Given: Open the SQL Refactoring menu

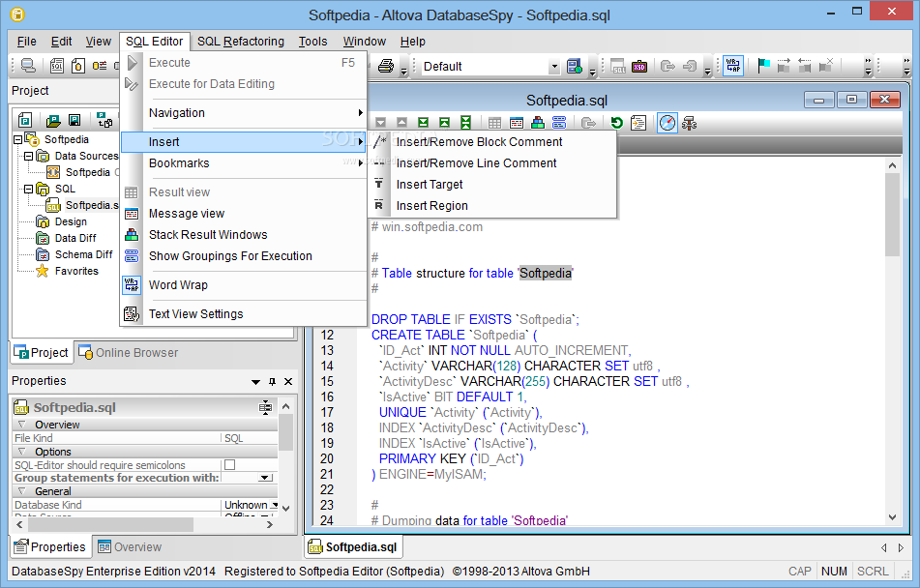Looking at the screenshot, I should [x=241, y=42].
